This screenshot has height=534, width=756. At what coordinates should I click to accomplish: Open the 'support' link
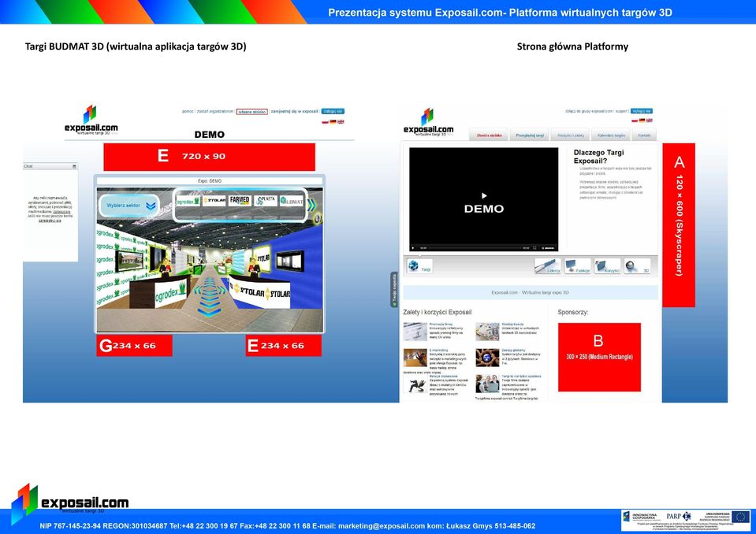pyautogui.click(x=621, y=111)
